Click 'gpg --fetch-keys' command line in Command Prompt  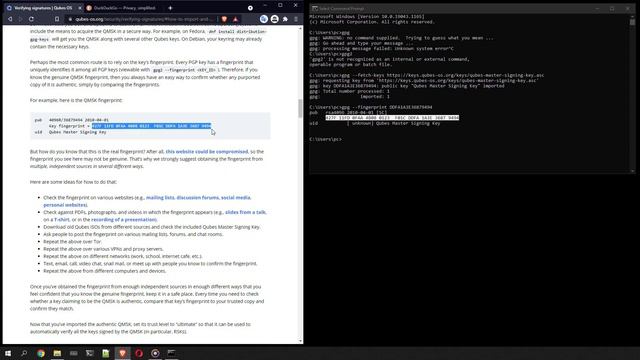click(x=427, y=75)
